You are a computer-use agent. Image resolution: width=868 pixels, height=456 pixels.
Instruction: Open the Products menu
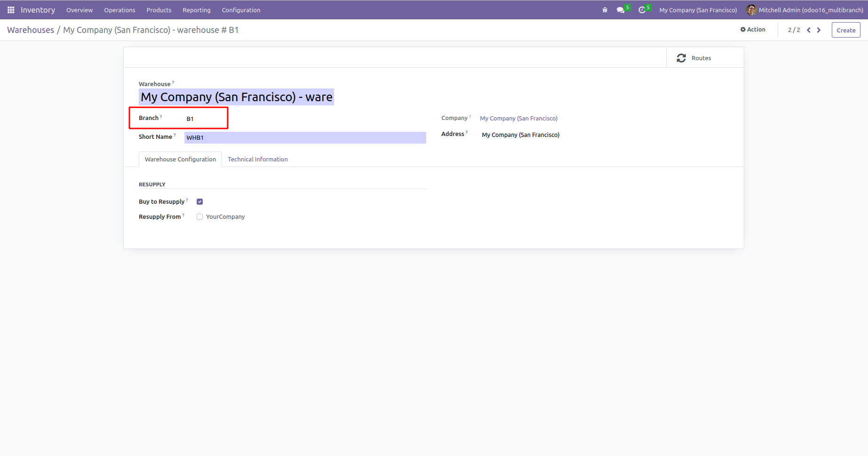tap(159, 10)
